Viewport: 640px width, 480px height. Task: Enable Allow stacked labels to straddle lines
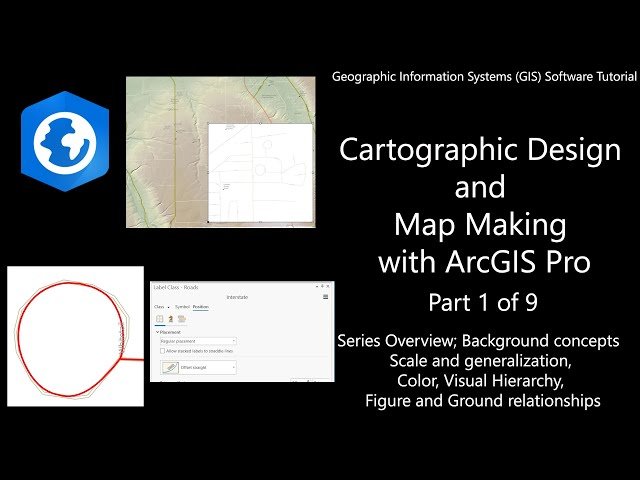162,351
